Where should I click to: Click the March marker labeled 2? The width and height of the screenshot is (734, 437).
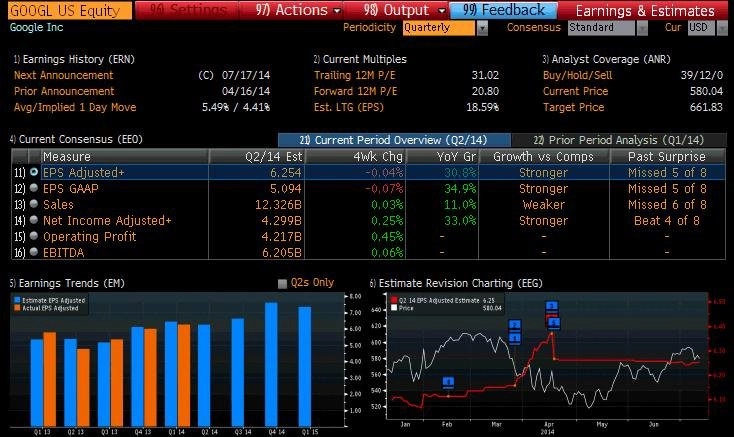[x=514, y=325]
